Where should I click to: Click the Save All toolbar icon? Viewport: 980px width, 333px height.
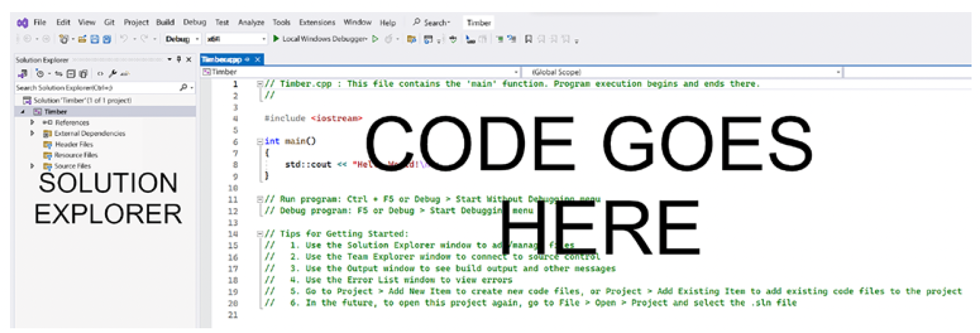click(x=107, y=39)
